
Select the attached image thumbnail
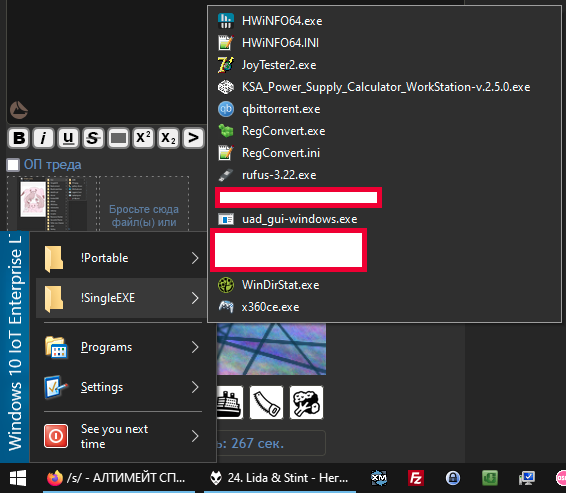pos(52,204)
